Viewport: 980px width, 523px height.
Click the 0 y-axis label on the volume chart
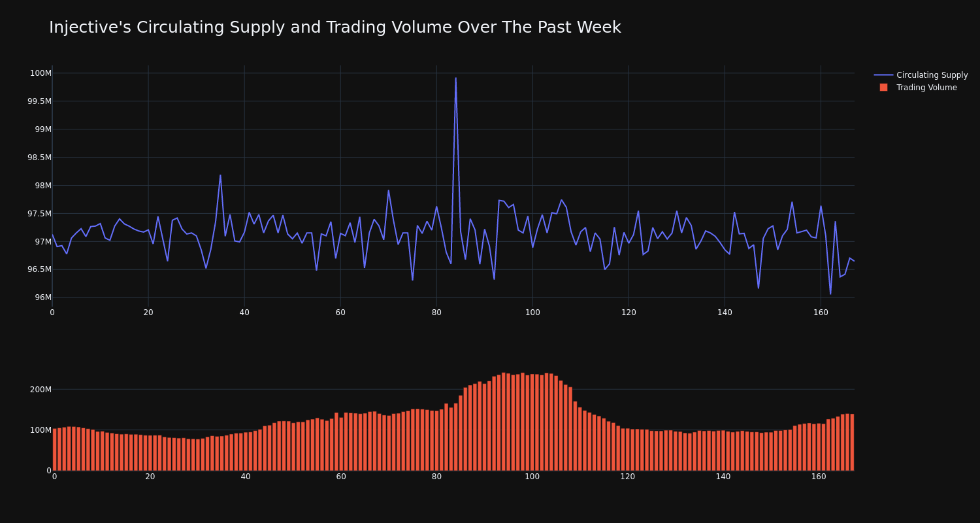pos(49,471)
